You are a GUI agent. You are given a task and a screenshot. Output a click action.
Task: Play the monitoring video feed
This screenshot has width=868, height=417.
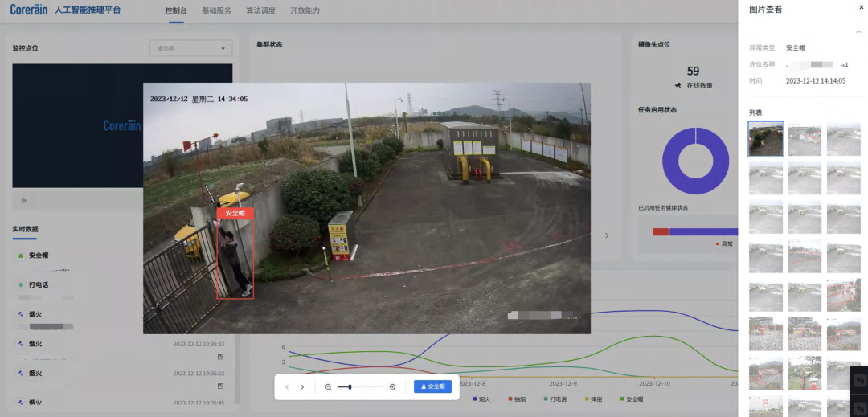(24, 200)
